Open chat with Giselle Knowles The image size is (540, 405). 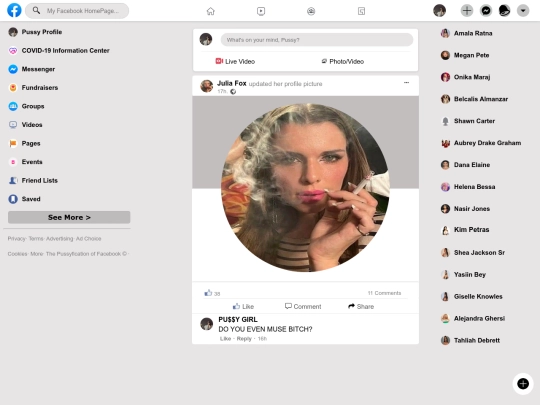471,297
